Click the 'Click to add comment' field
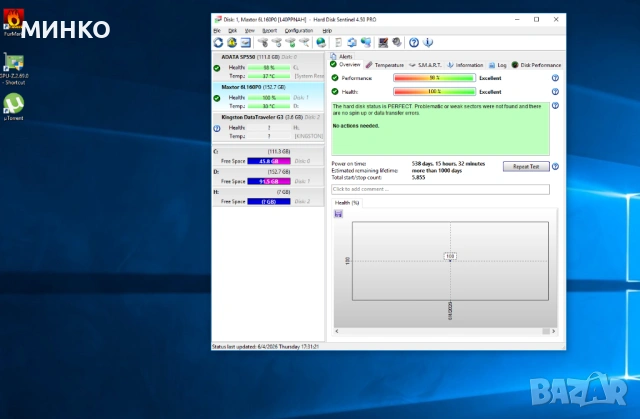The width and height of the screenshot is (640, 419). (440, 189)
